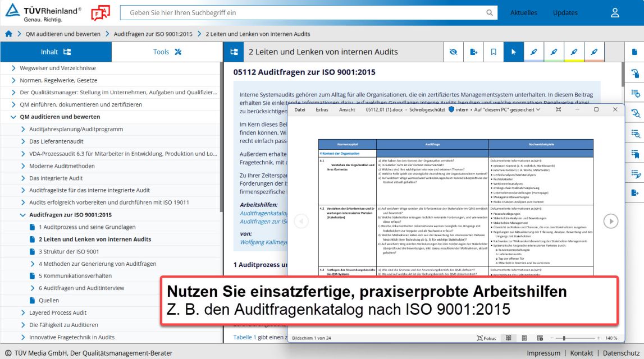Activate the cursor pointer selection tool

pyautogui.click(x=513, y=52)
